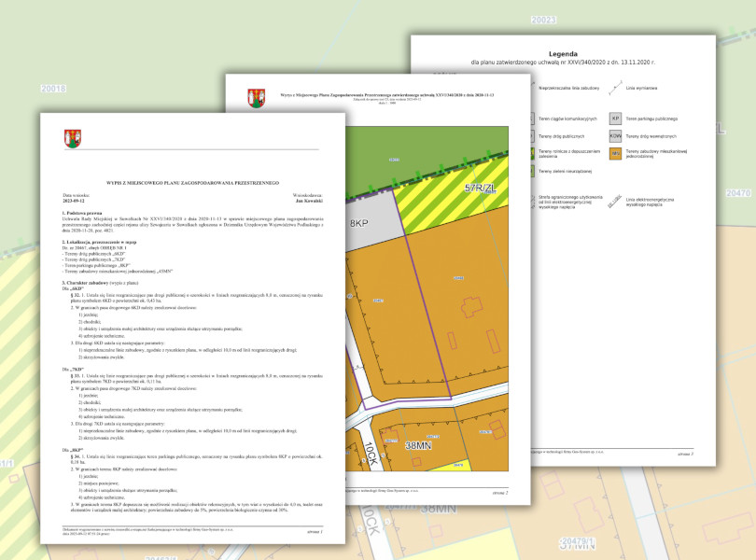Image resolution: width=756 pixels, height=560 pixels.
Task: Click the coat of arms on the front page
Action: (x=73, y=138)
